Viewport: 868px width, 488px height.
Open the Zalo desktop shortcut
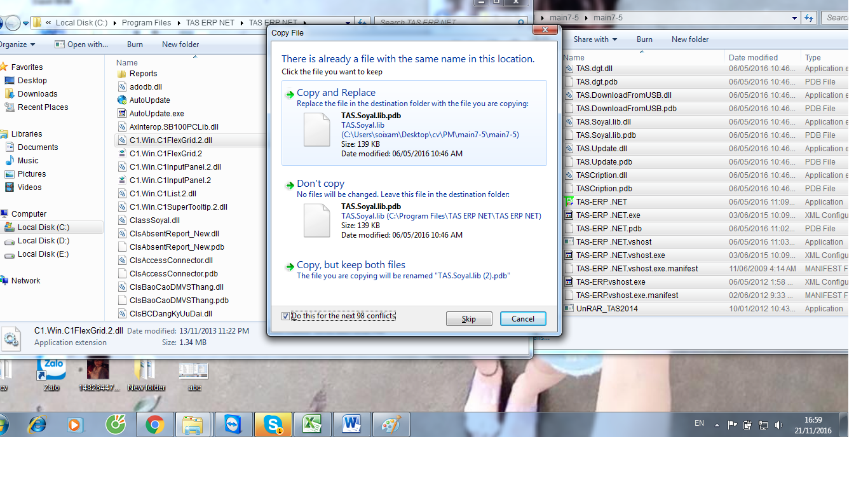pyautogui.click(x=51, y=375)
